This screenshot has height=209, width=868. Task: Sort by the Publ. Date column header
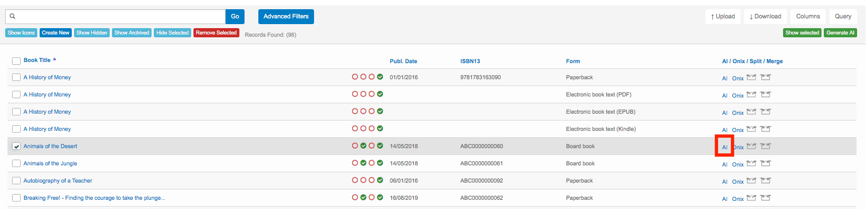pos(404,61)
